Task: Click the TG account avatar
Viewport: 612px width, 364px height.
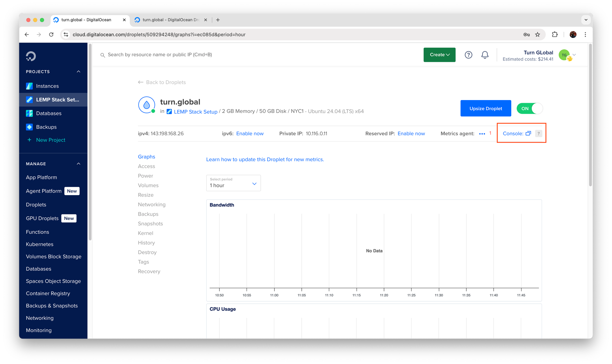Action: click(x=564, y=55)
